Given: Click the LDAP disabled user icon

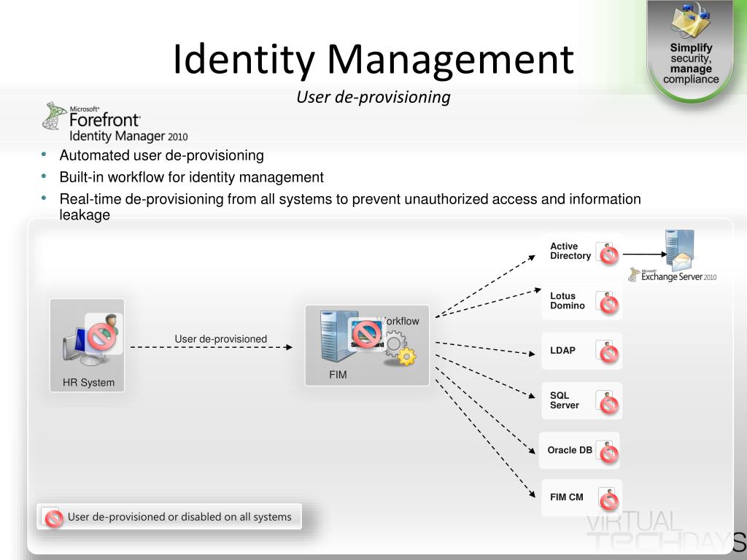Looking at the screenshot, I should (x=608, y=352).
